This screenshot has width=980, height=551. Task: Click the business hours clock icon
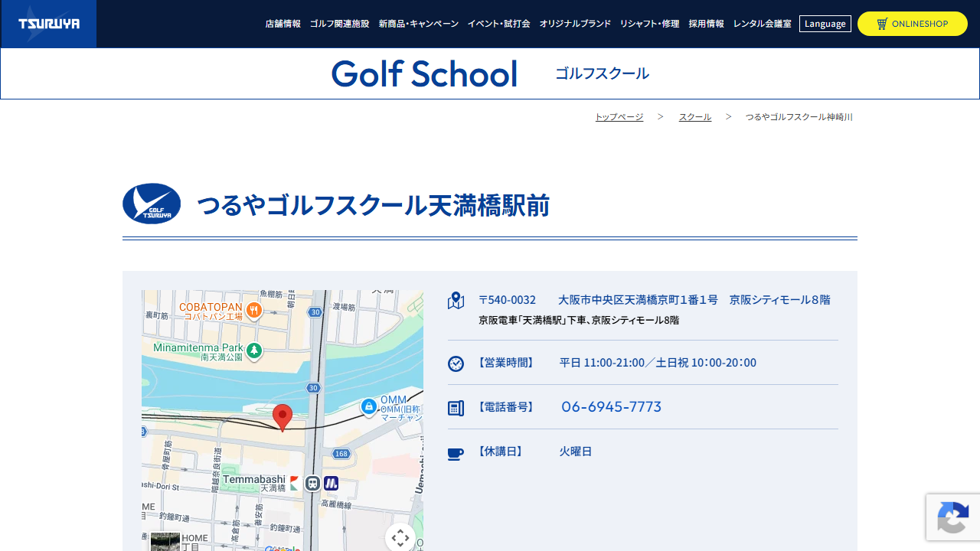click(456, 364)
